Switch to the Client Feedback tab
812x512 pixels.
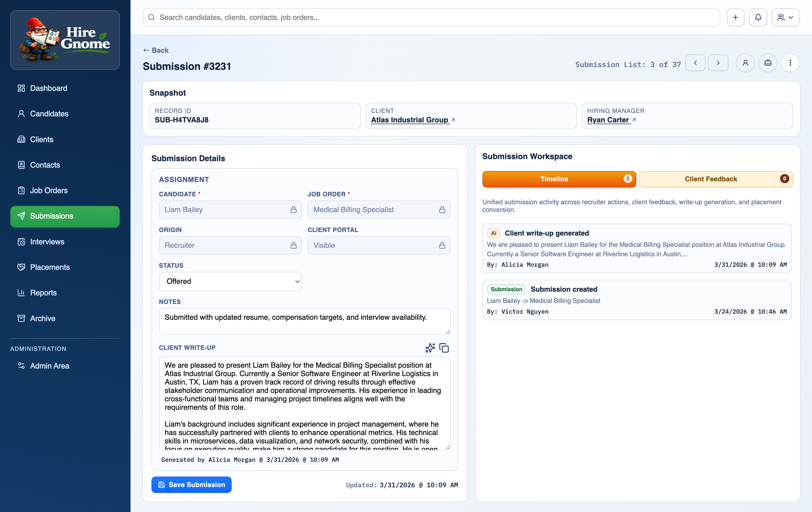click(x=716, y=179)
